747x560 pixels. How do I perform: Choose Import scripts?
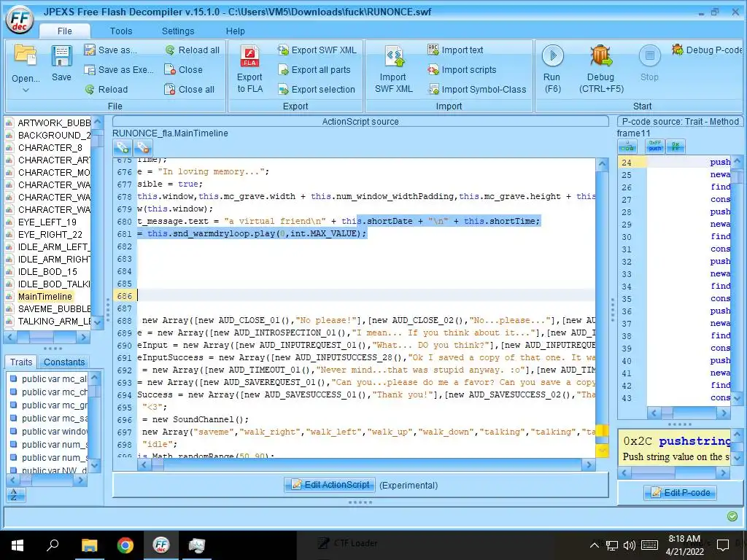tap(462, 69)
